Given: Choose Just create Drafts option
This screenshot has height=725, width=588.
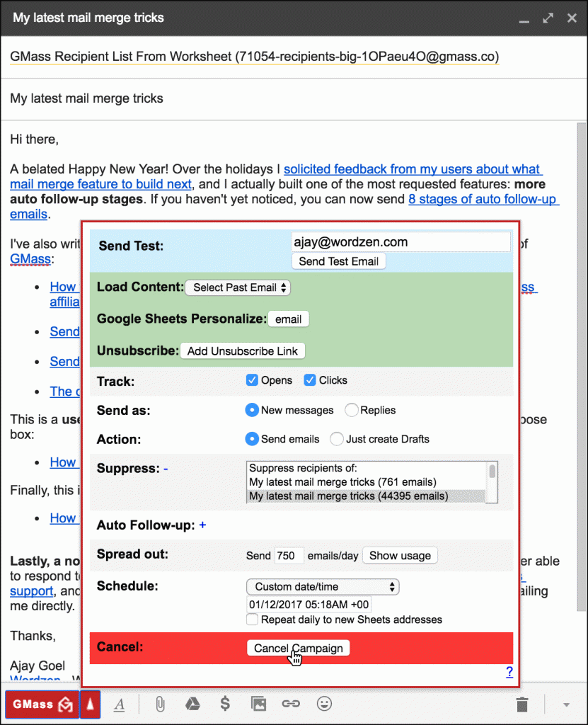Looking at the screenshot, I should (337, 439).
